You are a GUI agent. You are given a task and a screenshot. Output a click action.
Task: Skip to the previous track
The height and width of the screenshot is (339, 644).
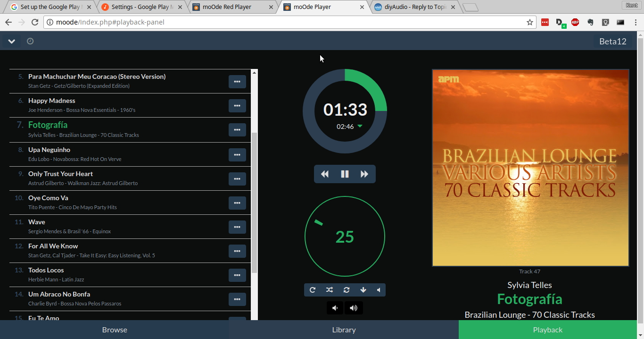[x=325, y=174]
